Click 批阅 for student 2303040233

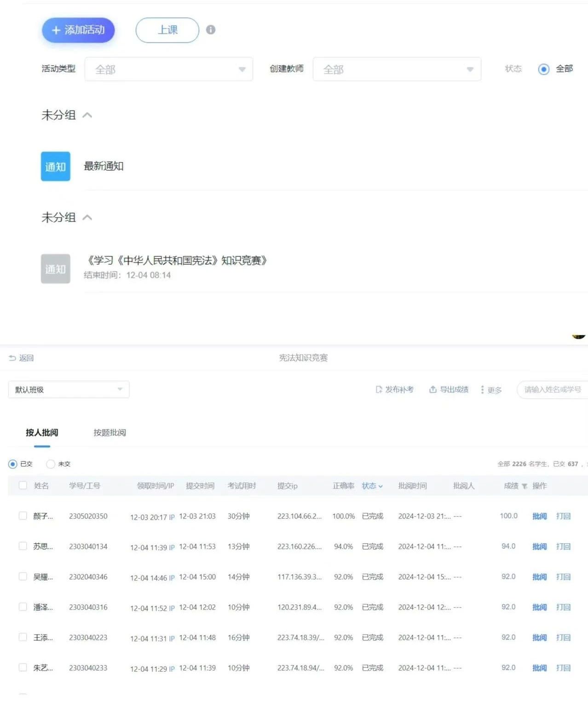pos(540,668)
